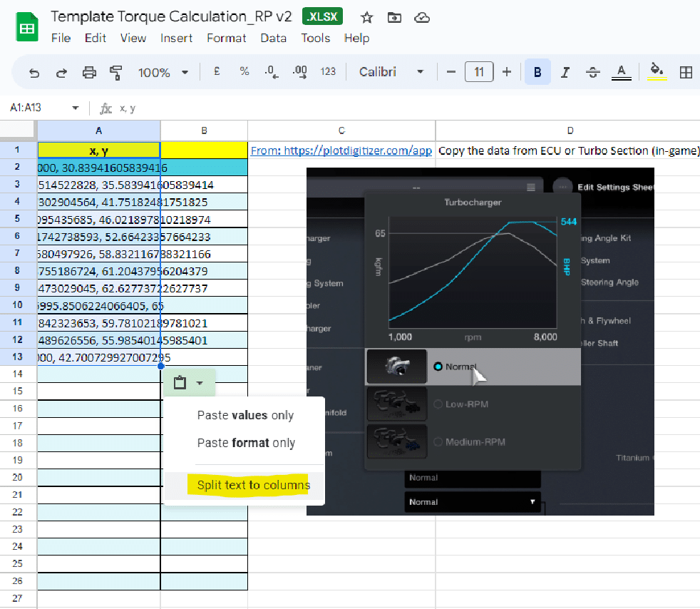Click the Undo icon
Viewport: 700px width, 609px height.
click(x=35, y=72)
